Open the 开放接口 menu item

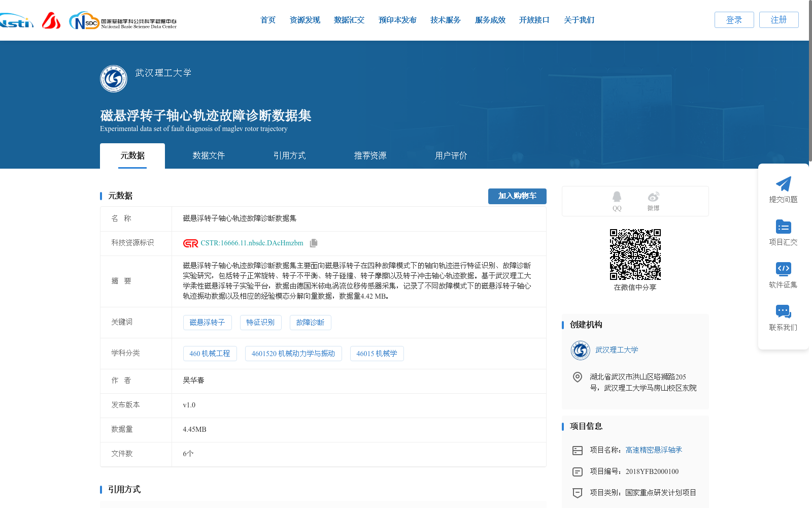coord(534,20)
